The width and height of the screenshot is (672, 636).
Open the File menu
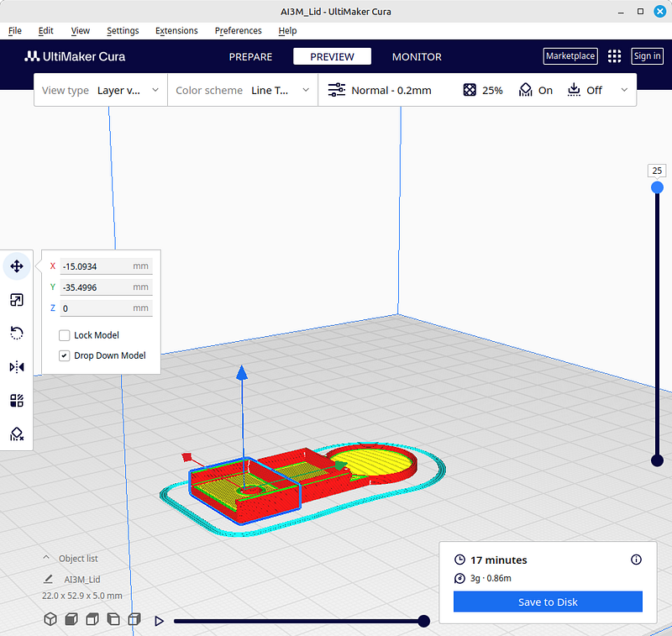point(15,31)
